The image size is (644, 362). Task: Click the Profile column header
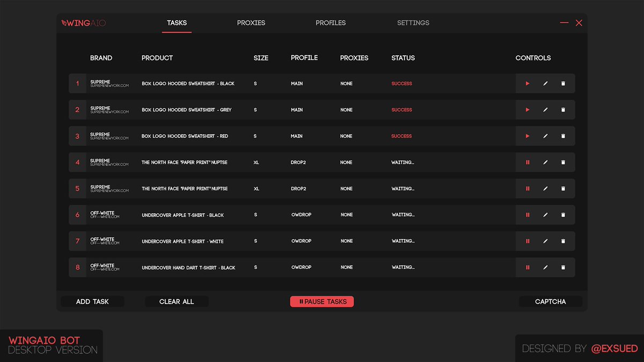304,58
